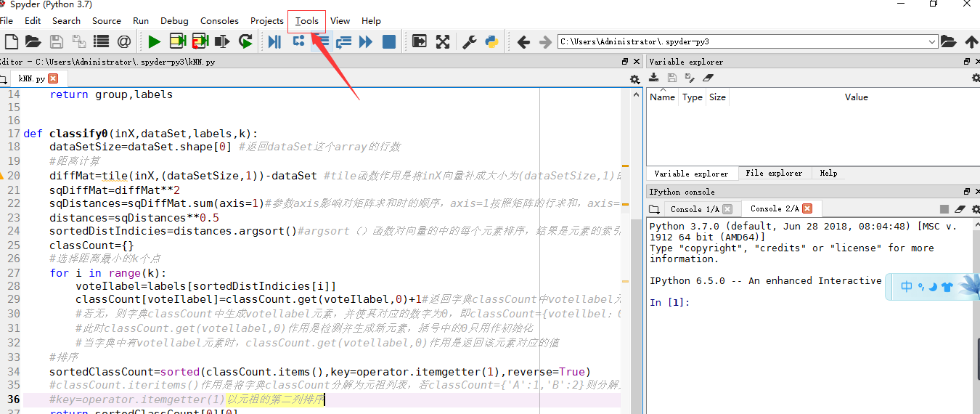Go back with the left arrow icon

tap(523, 42)
